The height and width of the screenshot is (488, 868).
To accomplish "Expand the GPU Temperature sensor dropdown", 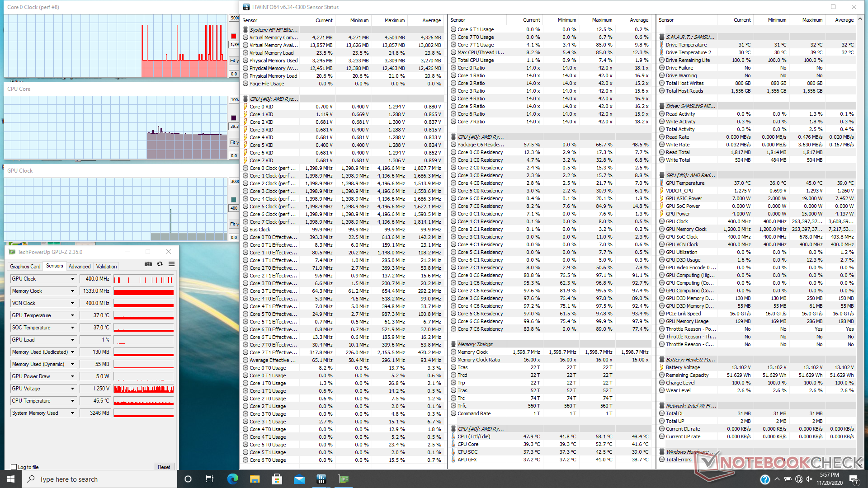I will click(72, 315).
